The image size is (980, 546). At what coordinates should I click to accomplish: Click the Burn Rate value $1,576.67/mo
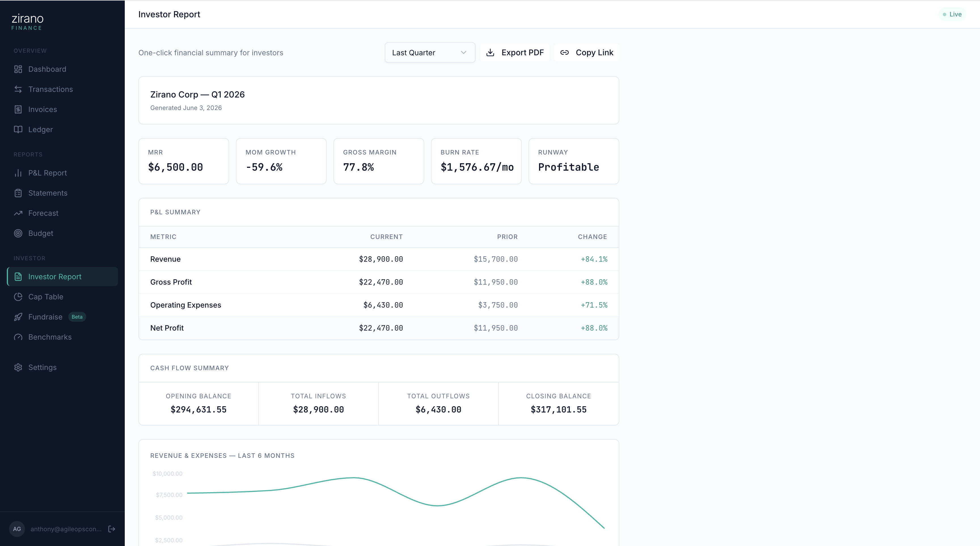pyautogui.click(x=477, y=167)
